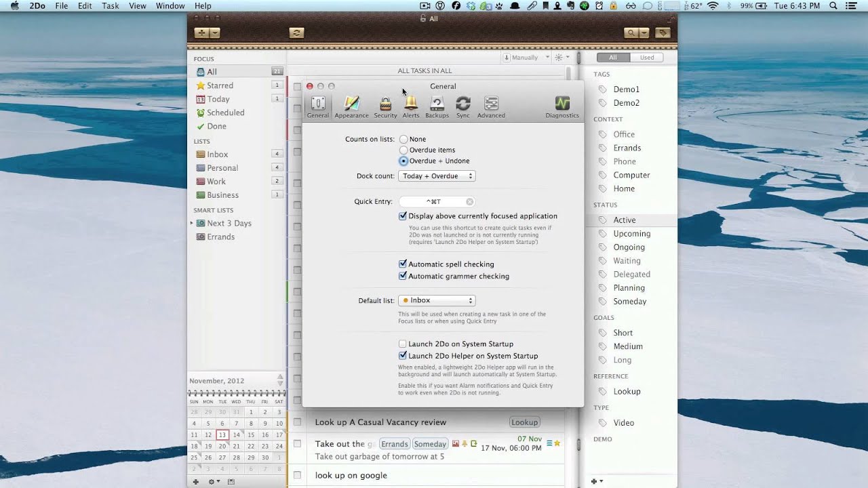Open Spotlight search in menu bar
The image size is (868, 488).
833,5
